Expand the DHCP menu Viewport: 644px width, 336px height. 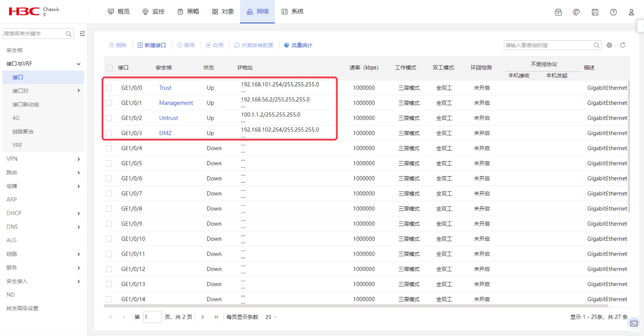point(78,213)
